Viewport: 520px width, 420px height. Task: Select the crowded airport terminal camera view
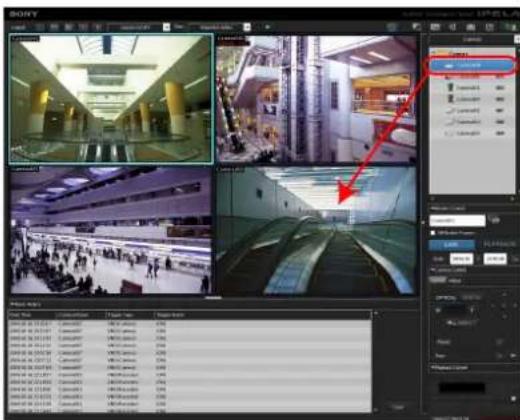pyautogui.click(x=110, y=230)
